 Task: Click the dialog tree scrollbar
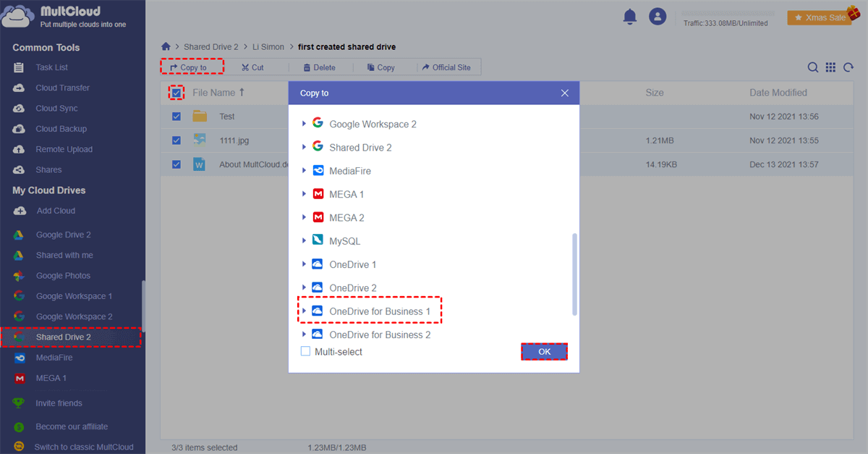pyautogui.click(x=575, y=274)
